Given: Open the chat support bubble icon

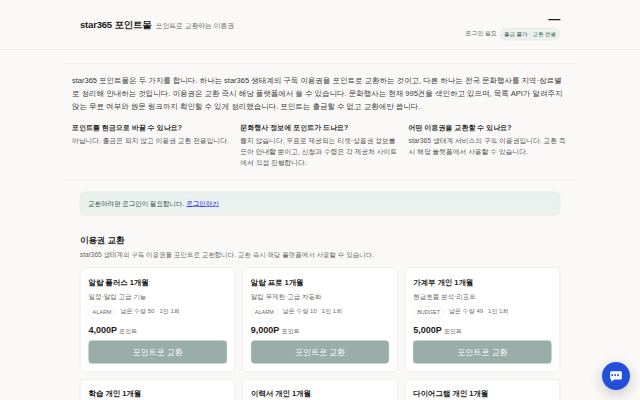Looking at the screenshot, I should click(x=616, y=376).
